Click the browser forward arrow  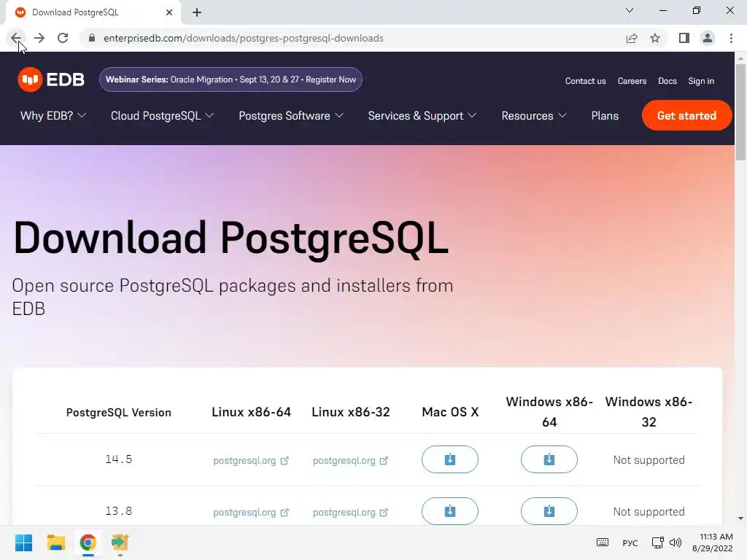coord(39,38)
